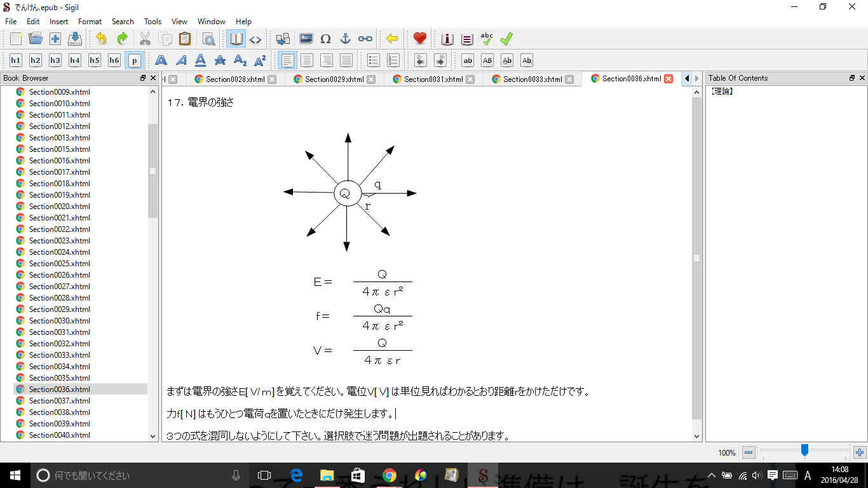The image size is (868, 488).
Task: Toggle italic formatting
Action: pos(181,60)
